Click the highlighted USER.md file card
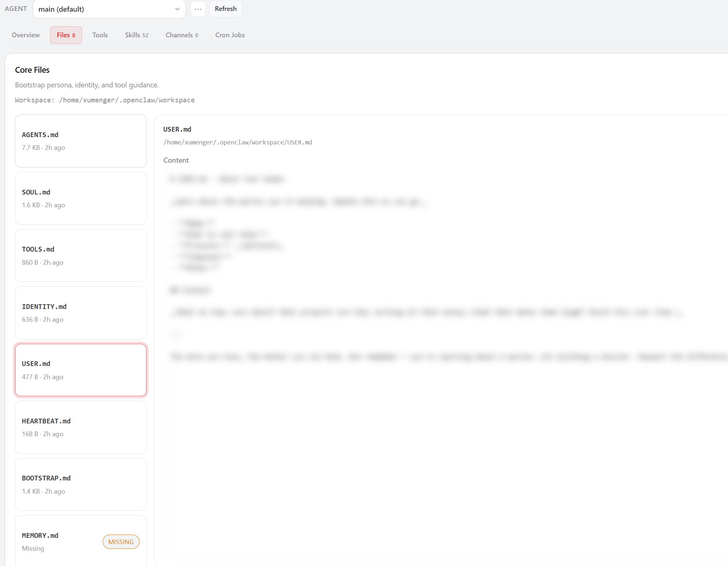The width and height of the screenshot is (728, 566). (x=80, y=370)
